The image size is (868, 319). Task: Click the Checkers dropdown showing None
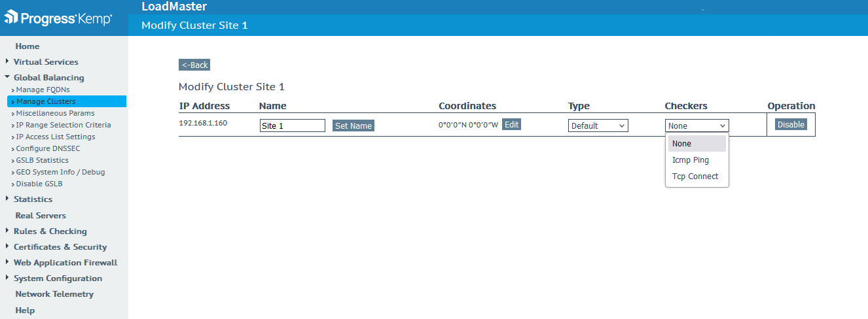pyautogui.click(x=697, y=126)
